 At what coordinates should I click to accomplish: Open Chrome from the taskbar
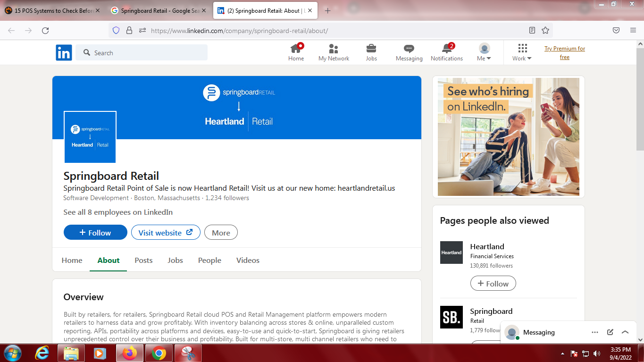(x=159, y=353)
